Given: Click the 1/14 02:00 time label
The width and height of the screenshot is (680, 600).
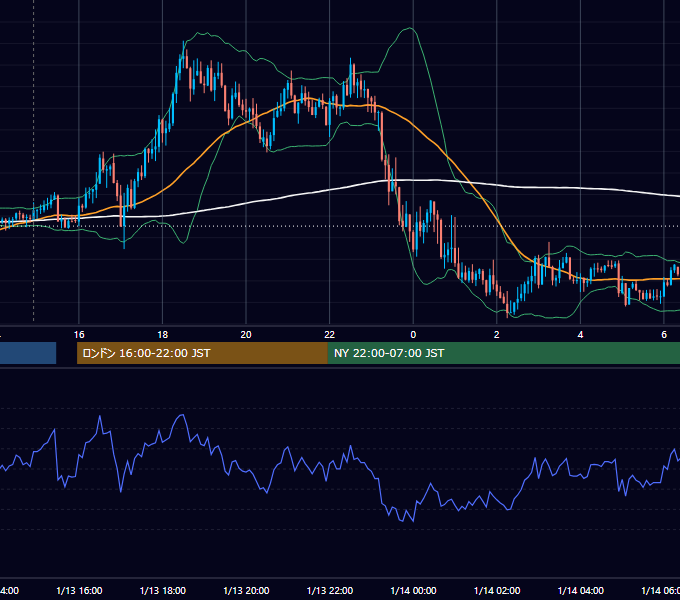Looking at the screenshot, I should pyautogui.click(x=497, y=590).
